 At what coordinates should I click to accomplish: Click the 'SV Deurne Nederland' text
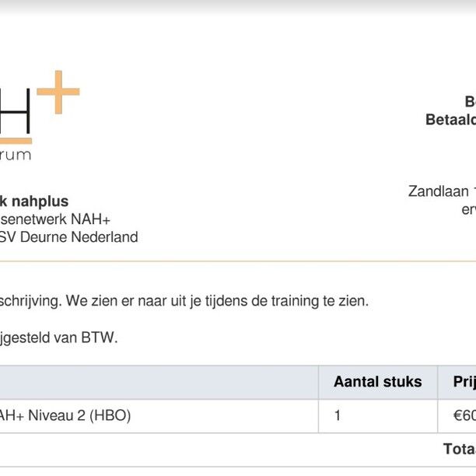click(x=69, y=237)
